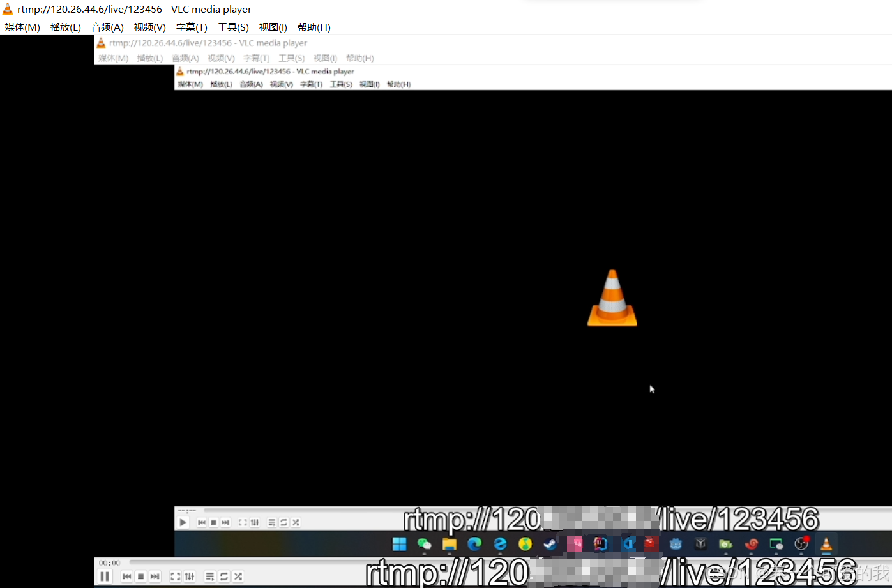Extended settings icon in innermost play-button row
This screenshot has height=588, width=892.
(255, 522)
